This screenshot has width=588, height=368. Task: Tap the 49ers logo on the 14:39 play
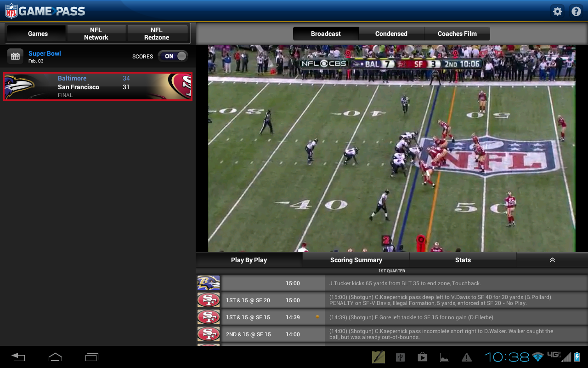click(x=209, y=317)
